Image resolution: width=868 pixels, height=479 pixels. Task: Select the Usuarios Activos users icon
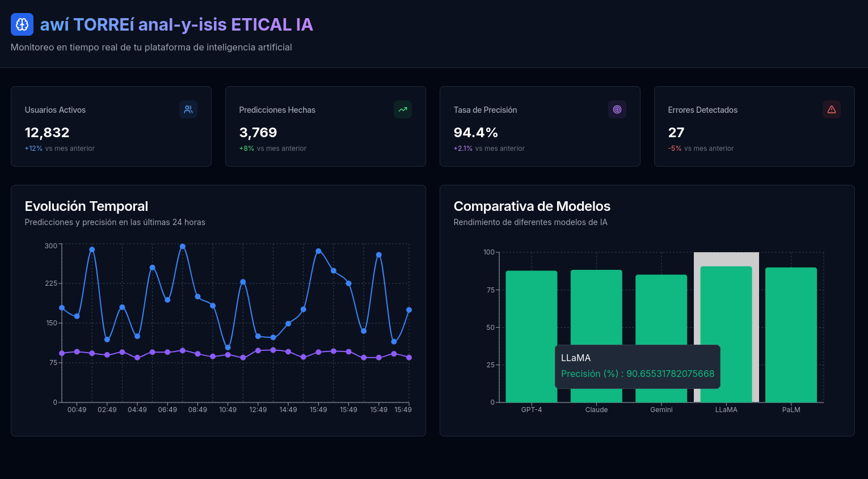188,109
